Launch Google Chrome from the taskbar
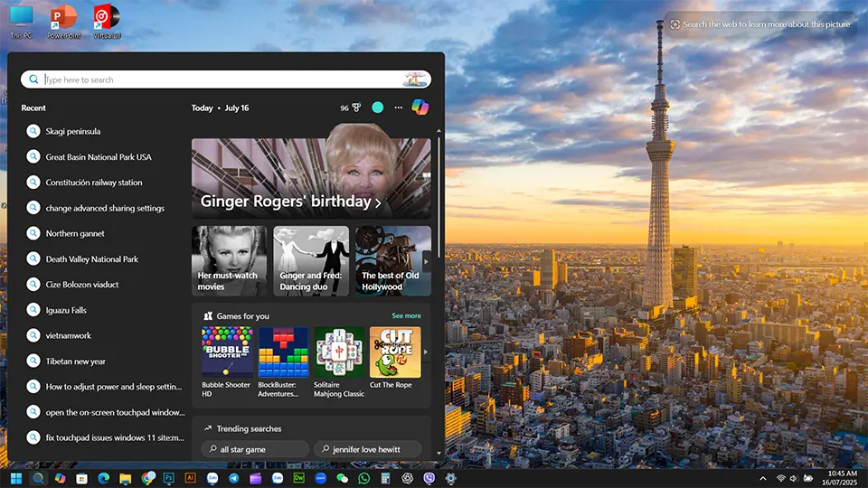The height and width of the screenshot is (488, 868). (147, 478)
